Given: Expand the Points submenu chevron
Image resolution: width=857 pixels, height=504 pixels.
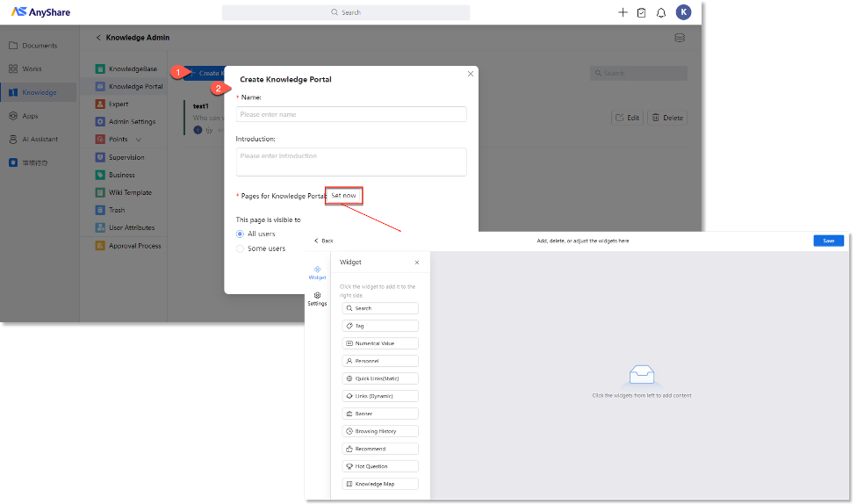Looking at the screenshot, I should click(x=139, y=140).
